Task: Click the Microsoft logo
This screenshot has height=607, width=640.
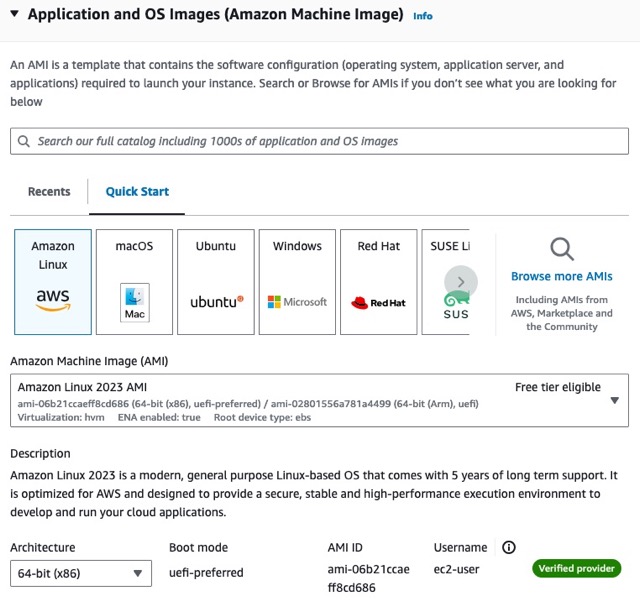Action: 297,302
